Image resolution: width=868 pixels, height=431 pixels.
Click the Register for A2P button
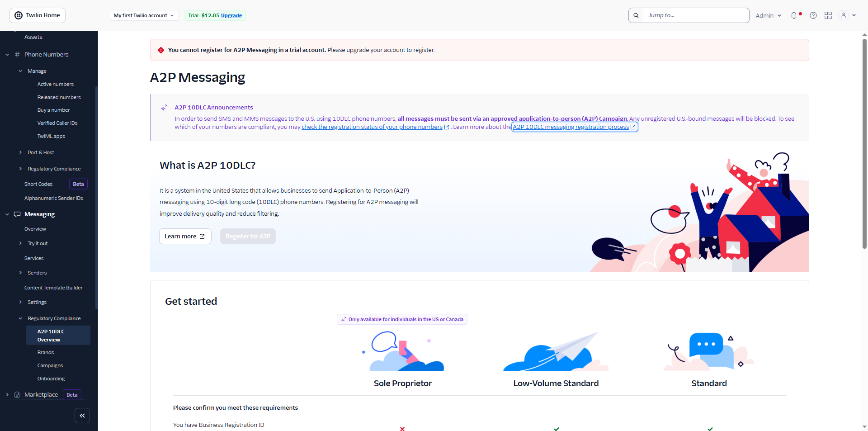point(248,237)
